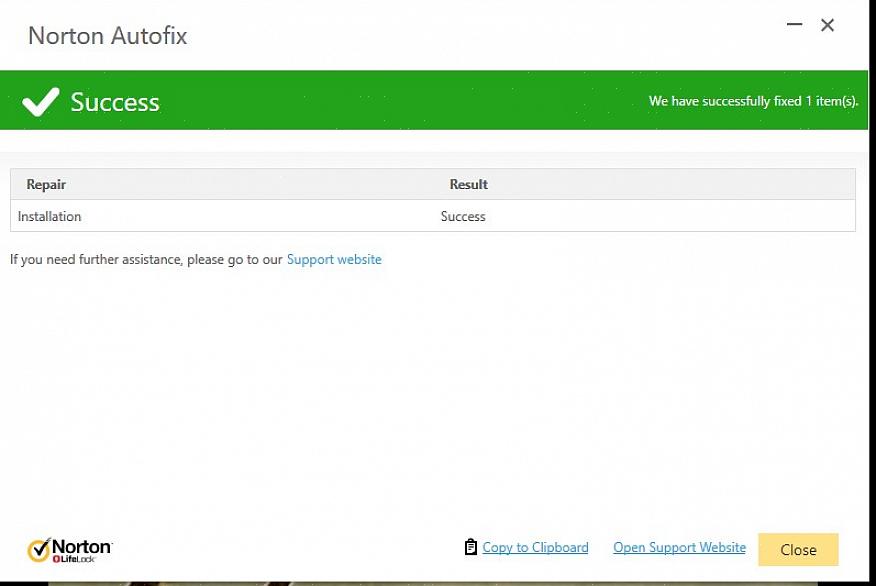
Task: Click the Norton wordmark in the footer logo
Action: click(x=81, y=546)
